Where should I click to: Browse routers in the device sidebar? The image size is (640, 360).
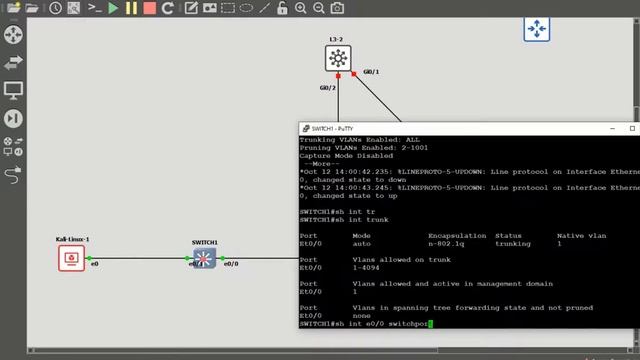[13, 35]
